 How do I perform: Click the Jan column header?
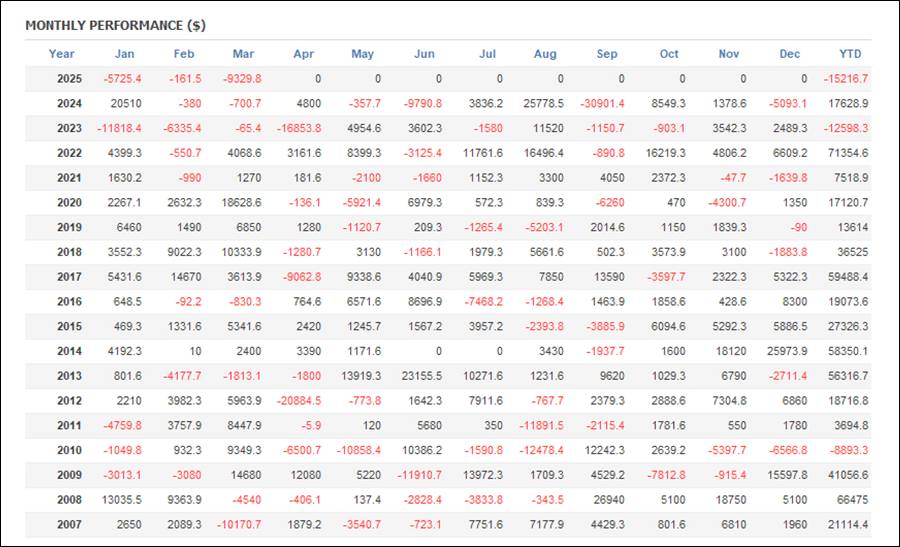125,54
